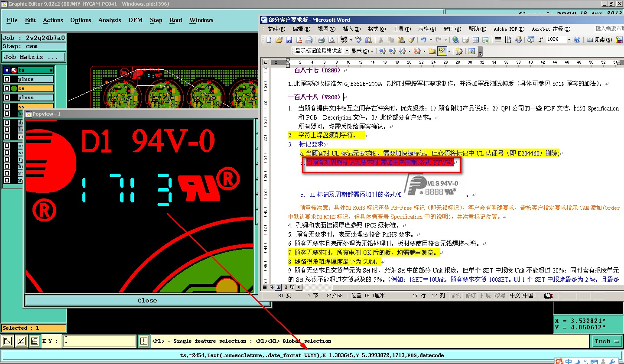624x364 pixels.
Task: Open the Undo history dropdown arrow
Action: [431, 40]
